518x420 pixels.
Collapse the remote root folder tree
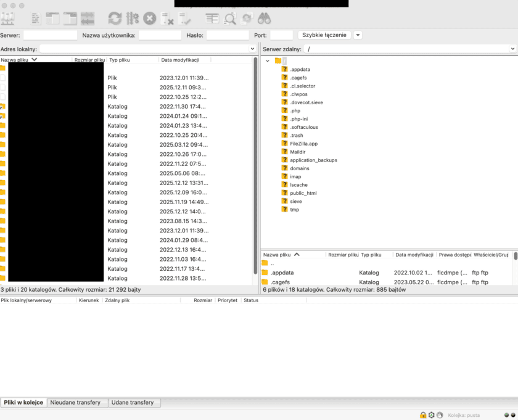pyautogui.click(x=268, y=60)
